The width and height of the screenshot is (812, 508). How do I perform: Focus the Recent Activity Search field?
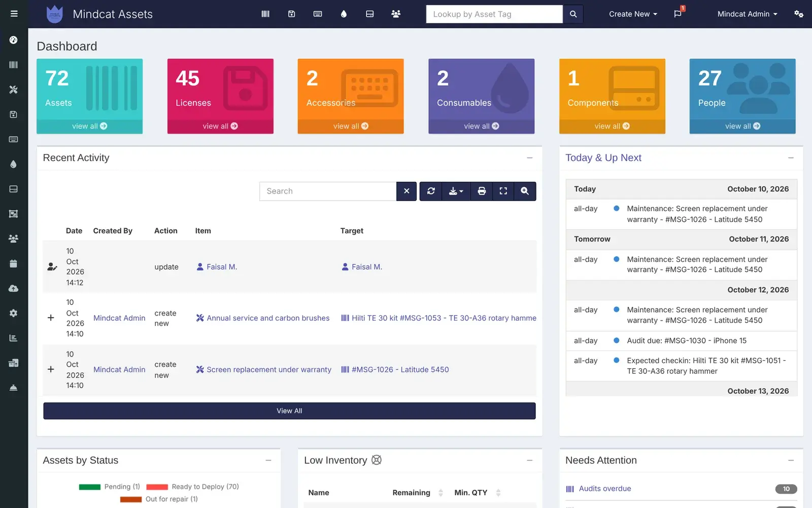pos(328,191)
